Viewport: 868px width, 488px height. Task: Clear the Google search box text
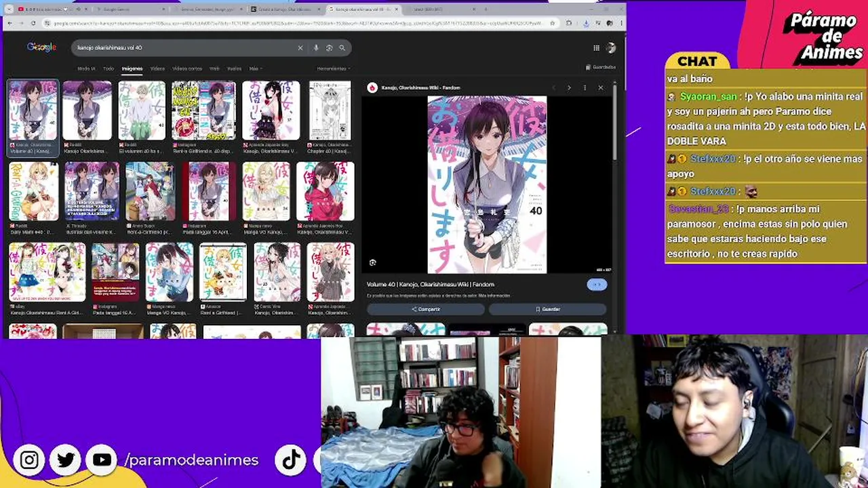[300, 47]
